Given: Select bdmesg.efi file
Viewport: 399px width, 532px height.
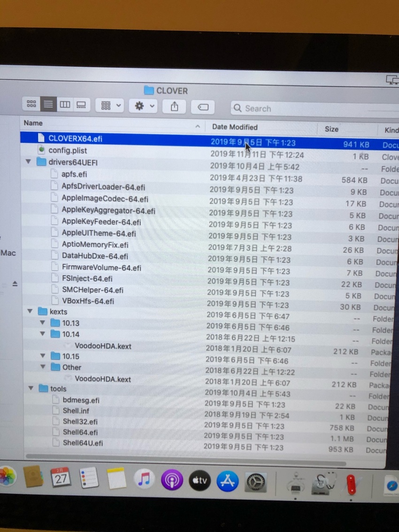Looking at the screenshot, I should point(81,401).
